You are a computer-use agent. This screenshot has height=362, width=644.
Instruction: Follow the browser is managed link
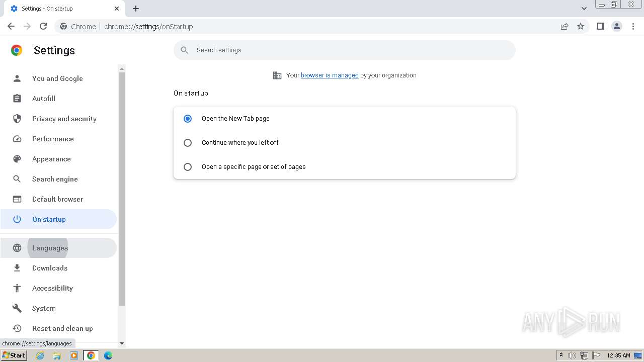[x=330, y=75]
